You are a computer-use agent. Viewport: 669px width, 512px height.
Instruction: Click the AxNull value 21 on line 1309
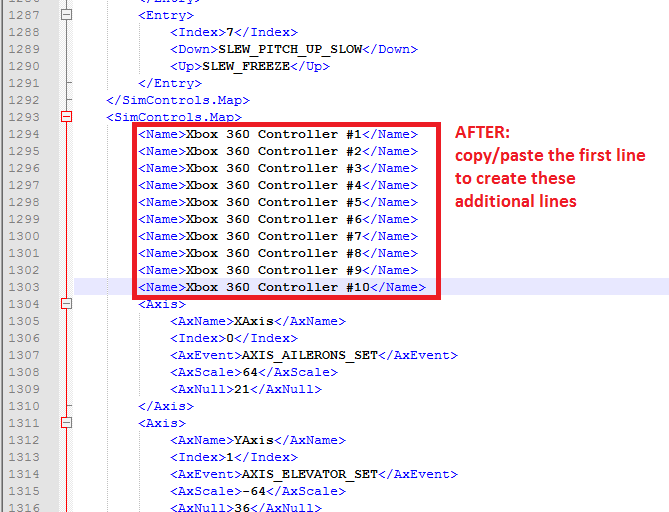coord(242,389)
